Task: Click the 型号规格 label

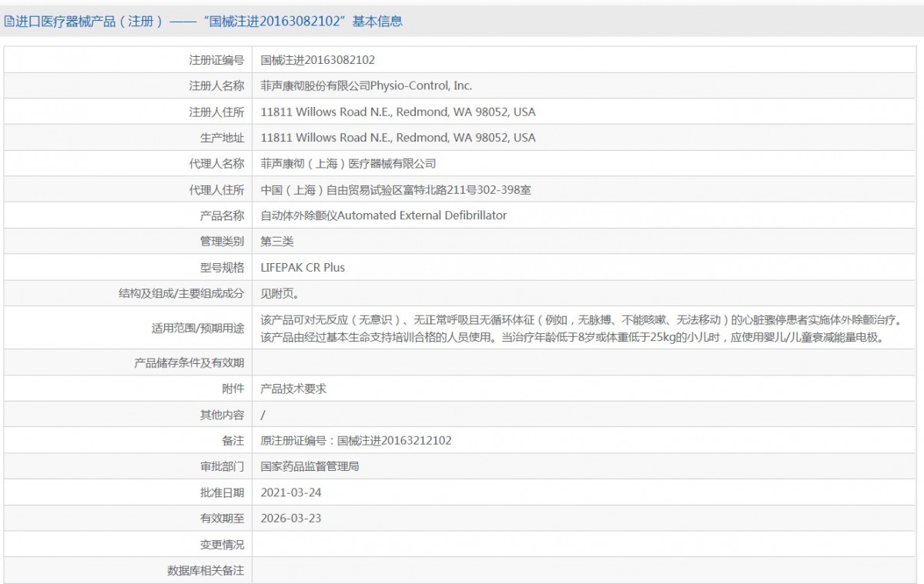Action: (223, 268)
